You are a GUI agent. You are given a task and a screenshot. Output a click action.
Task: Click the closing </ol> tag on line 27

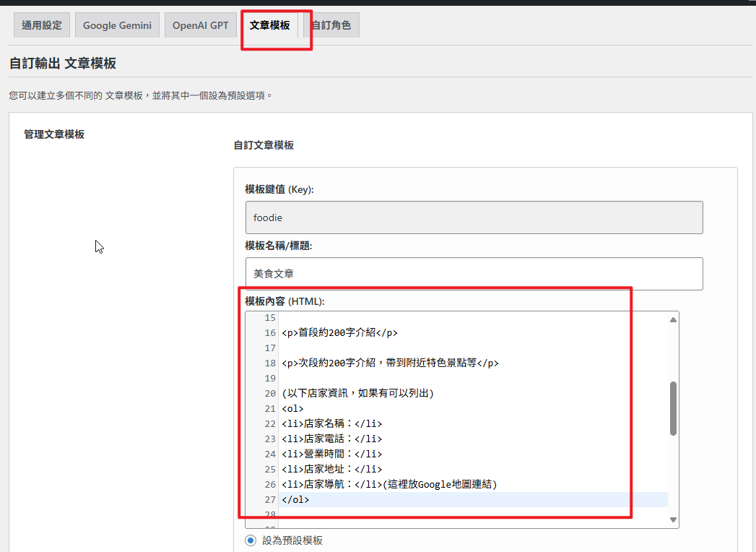point(295,500)
